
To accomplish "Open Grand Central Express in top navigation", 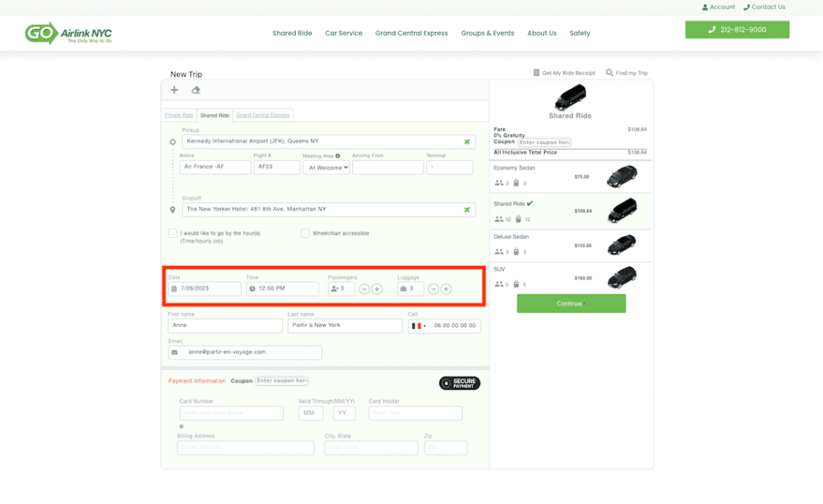I will (x=411, y=34).
